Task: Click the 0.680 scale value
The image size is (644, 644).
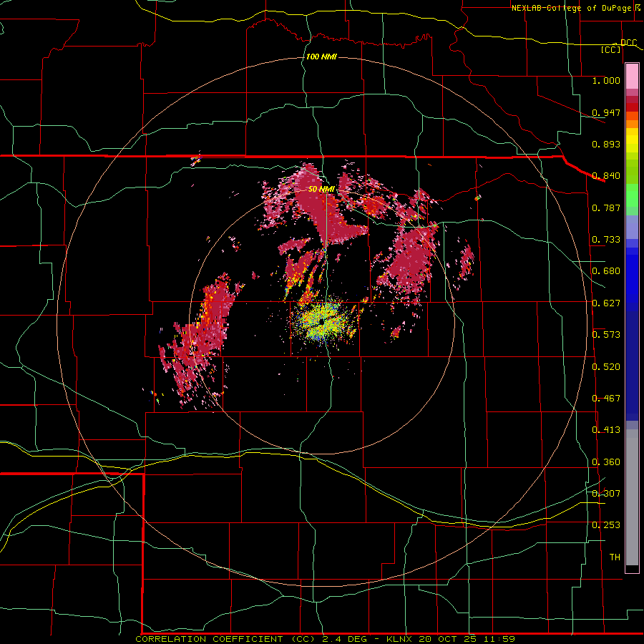Action: (x=606, y=271)
